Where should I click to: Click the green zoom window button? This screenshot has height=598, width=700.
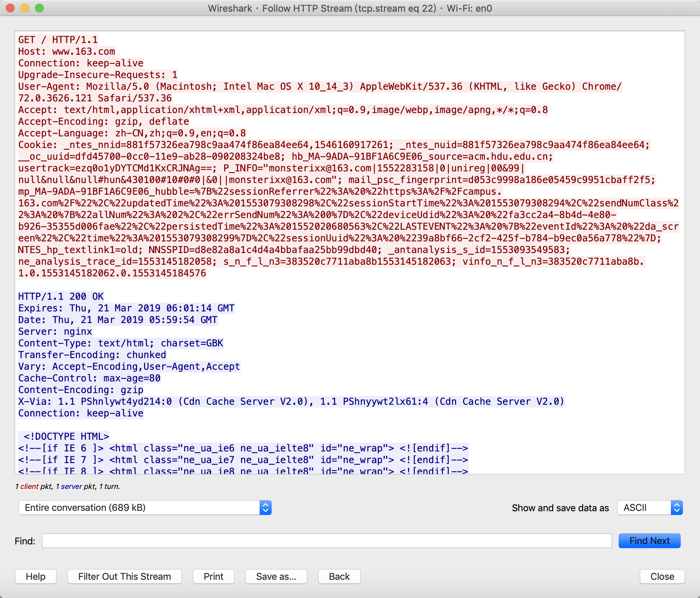(x=39, y=8)
